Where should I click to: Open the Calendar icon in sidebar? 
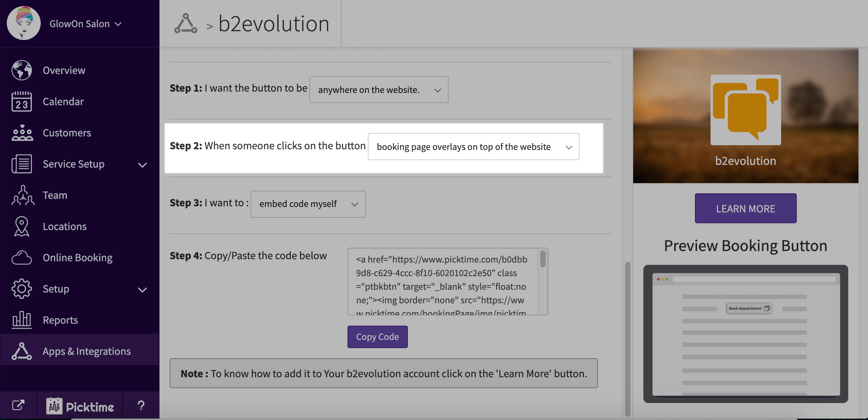pos(22,101)
